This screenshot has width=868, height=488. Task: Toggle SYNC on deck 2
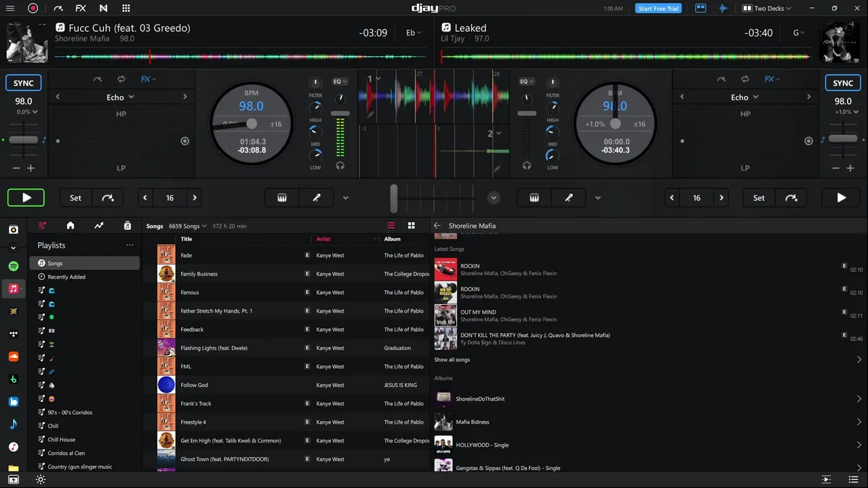coord(843,83)
